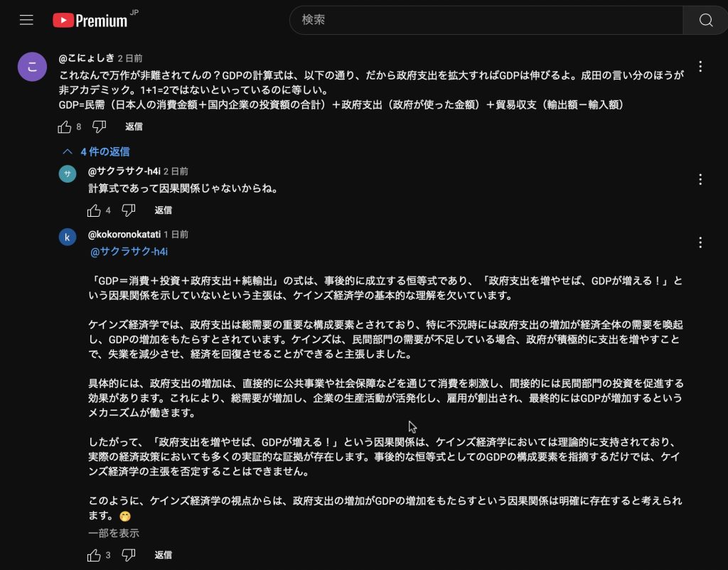The height and width of the screenshot is (570, 728).
Task: Click the YouTube Premium logo
Action: [90, 20]
